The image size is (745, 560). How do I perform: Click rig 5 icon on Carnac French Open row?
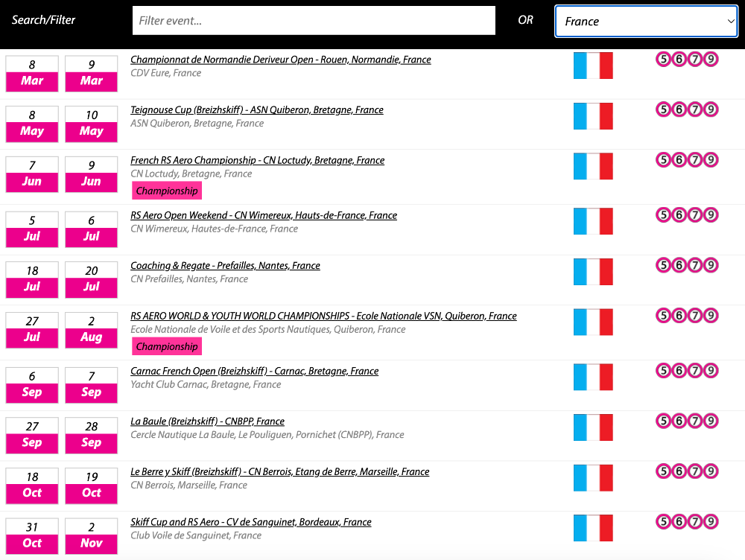664,371
